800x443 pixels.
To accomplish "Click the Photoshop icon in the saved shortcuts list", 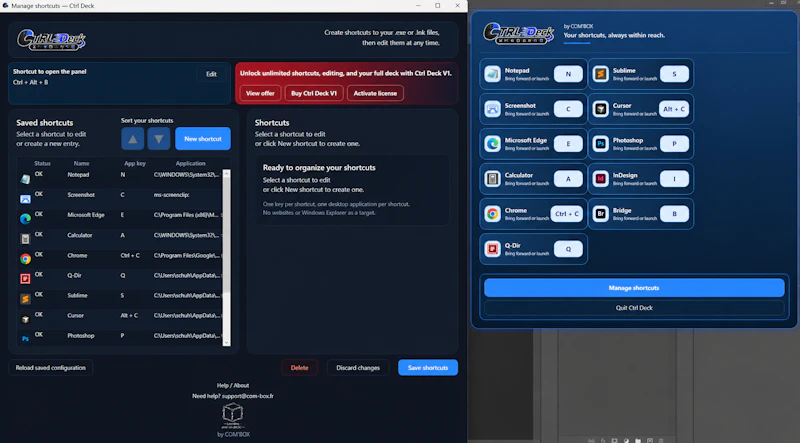I will [25, 339].
